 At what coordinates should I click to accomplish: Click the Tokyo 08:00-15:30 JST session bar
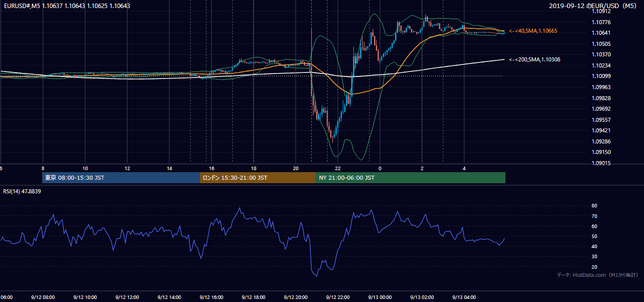[121, 178]
